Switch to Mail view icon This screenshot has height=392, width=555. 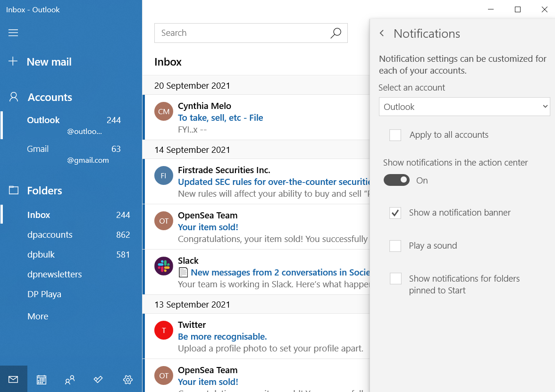pos(13,379)
